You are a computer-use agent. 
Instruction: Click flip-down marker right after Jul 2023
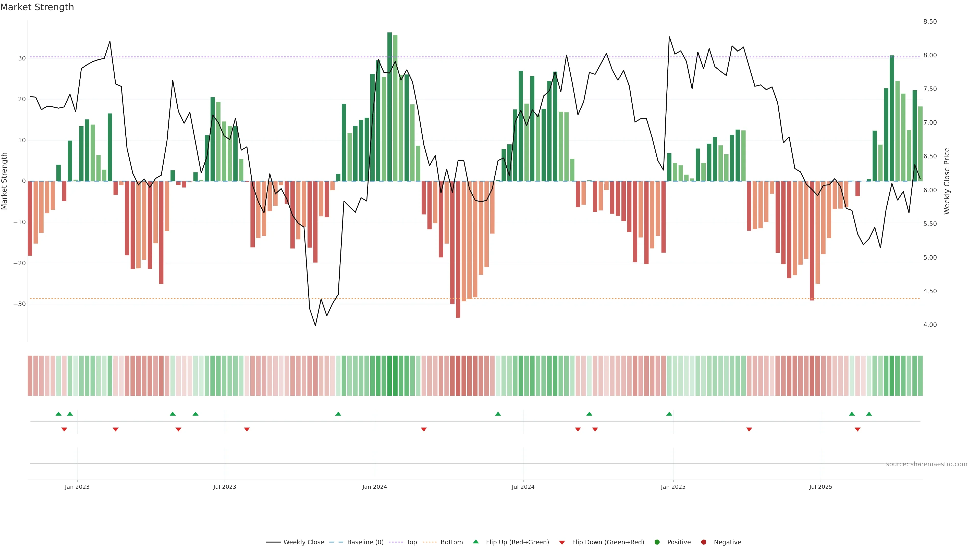(247, 429)
